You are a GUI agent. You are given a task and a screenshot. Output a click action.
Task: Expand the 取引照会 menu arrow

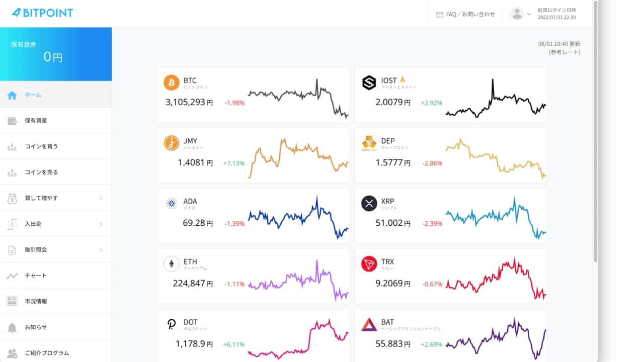click(101, 250)
